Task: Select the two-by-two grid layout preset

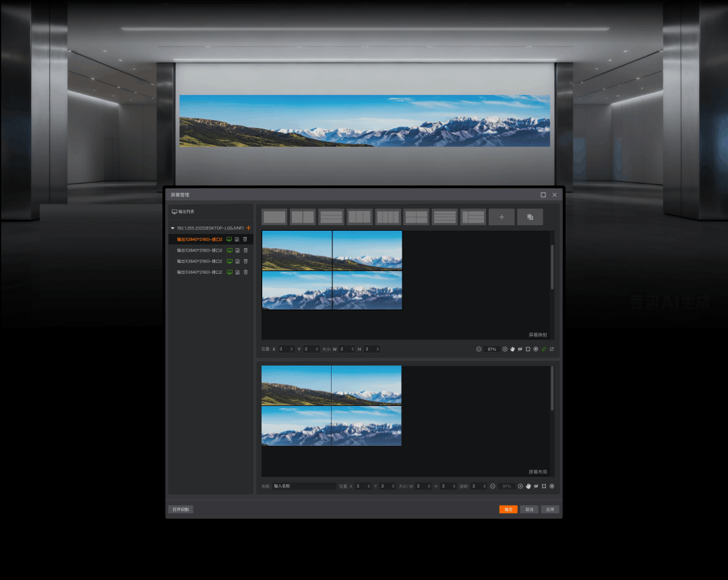Action: point(416,217)
